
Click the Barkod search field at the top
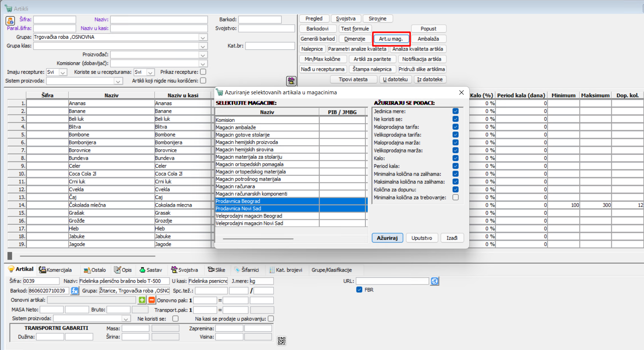pyautogui.click(x=260, y=20)
